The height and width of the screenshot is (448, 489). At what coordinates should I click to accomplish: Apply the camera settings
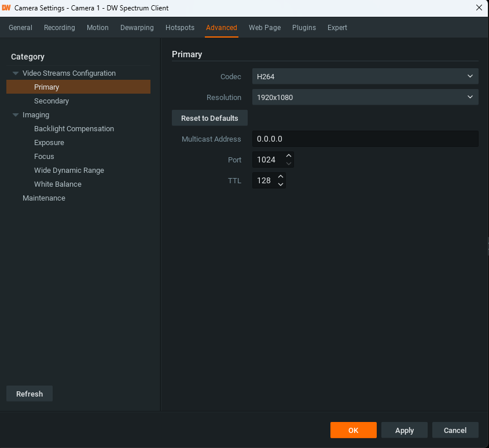[404, 430]
